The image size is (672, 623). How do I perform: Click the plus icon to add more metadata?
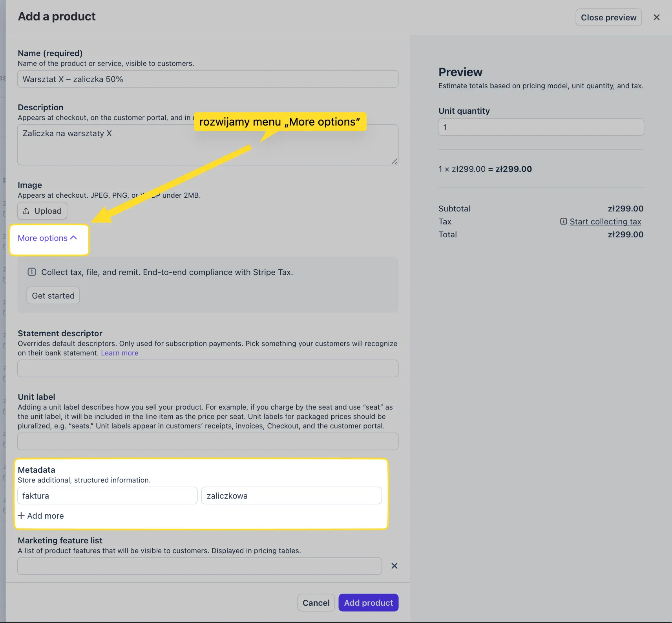pyautogui.click(x=22, y=516)
